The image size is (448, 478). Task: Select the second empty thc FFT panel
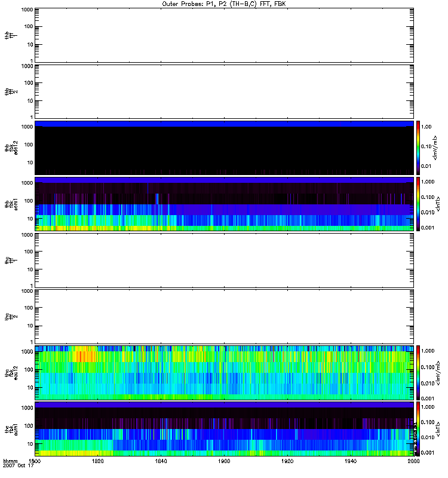(224, 317)
